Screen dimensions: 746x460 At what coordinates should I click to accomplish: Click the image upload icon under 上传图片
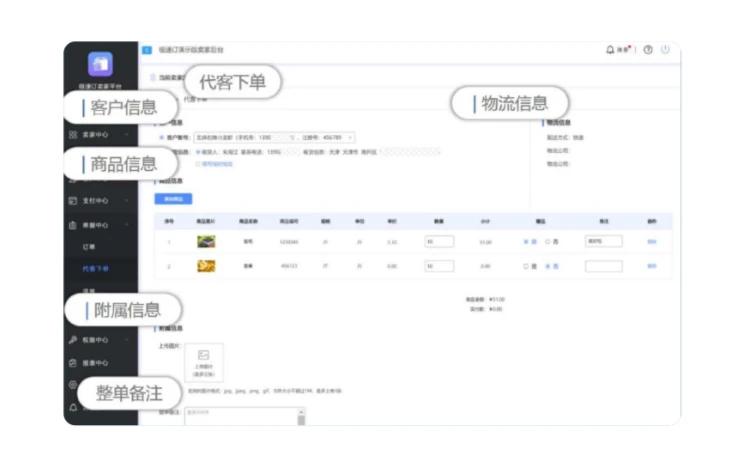point(204,355)
